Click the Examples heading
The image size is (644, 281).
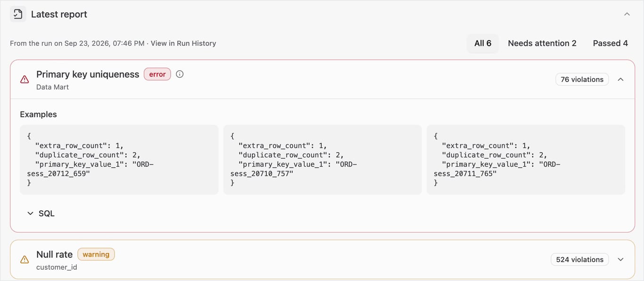tap(38, 114)
